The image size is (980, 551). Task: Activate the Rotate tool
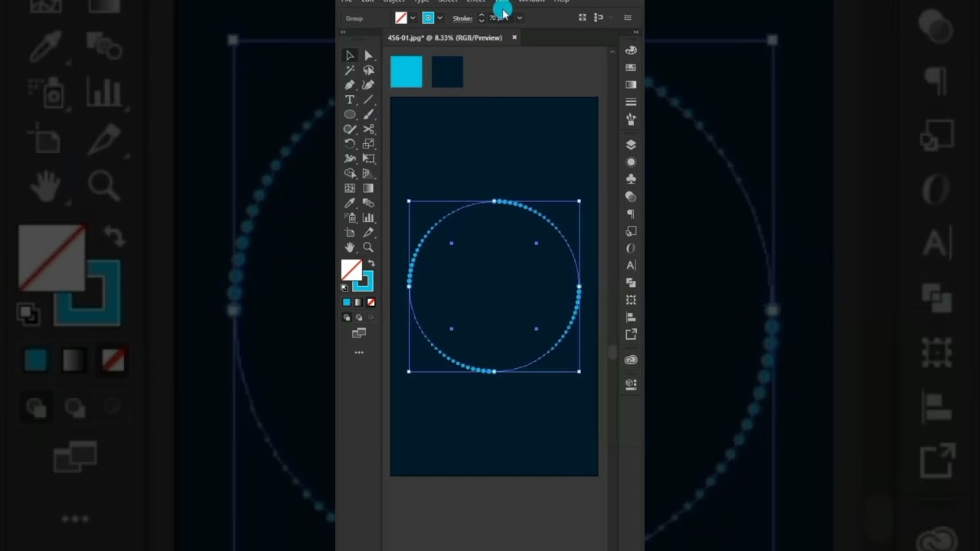350,144
